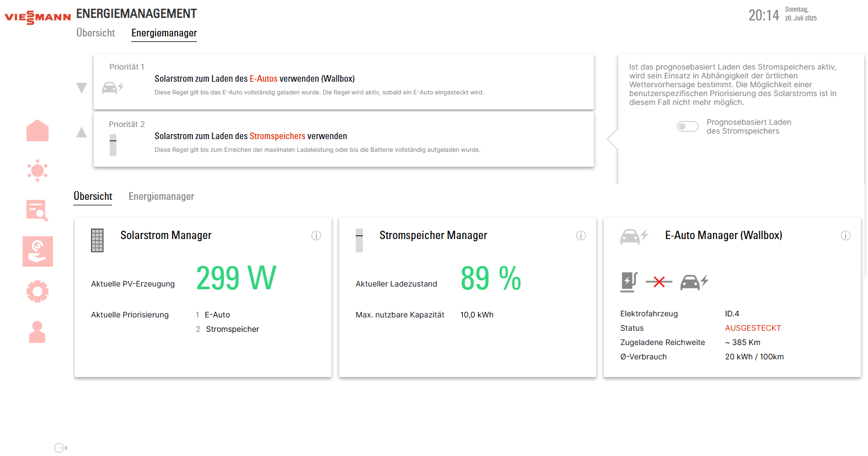Enable Prognosebasiert Laden des Stromspeichers toggle
This screenshot has height=456, width=868.
pyautogui.click(x=687, y=127)
